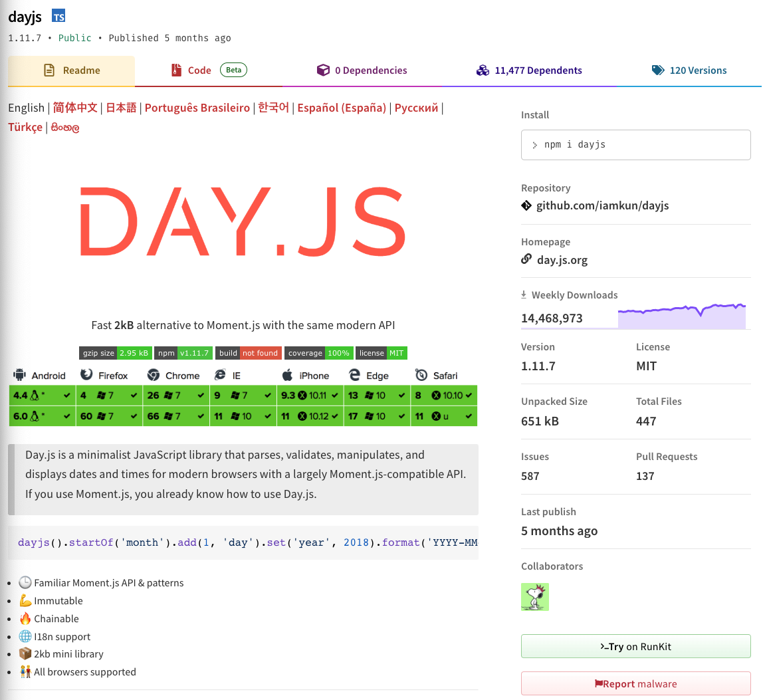This screenshot has height=700, width=763.
Task: Open the 简体中文 readme link
Action: pos(75,108)
